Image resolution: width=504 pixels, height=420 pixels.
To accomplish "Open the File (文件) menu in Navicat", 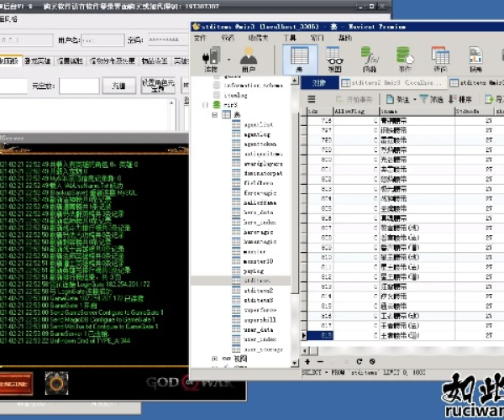I will [x=200, y=38].
